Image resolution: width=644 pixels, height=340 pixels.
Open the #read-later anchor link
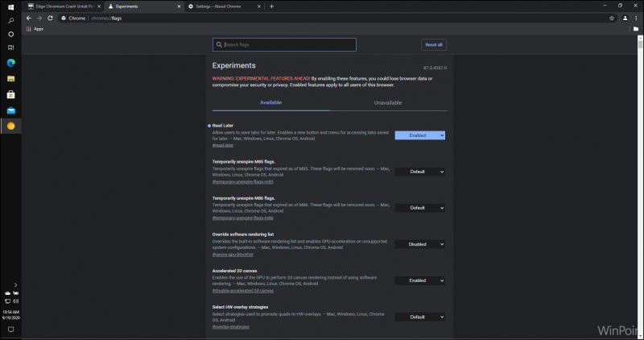[x=223, y=145]
